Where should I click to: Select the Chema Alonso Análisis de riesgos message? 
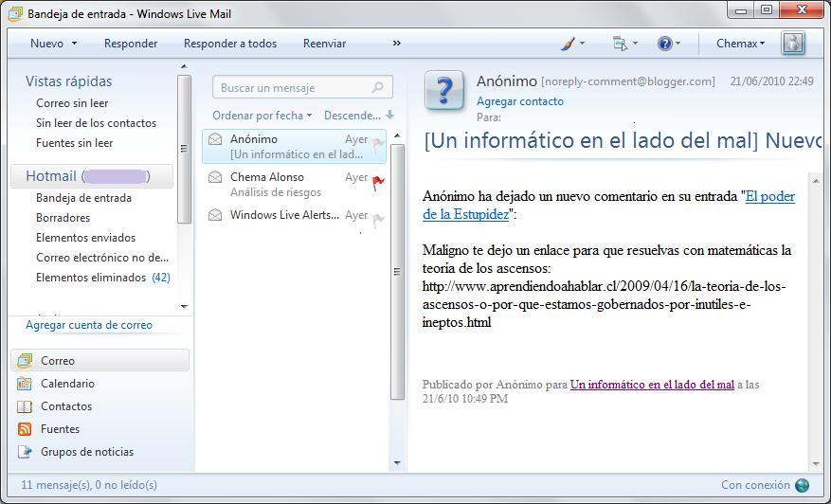[294, 185]
